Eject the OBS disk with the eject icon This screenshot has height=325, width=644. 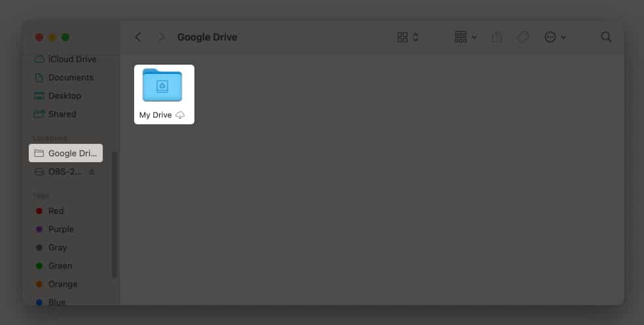tap(92, 172)
